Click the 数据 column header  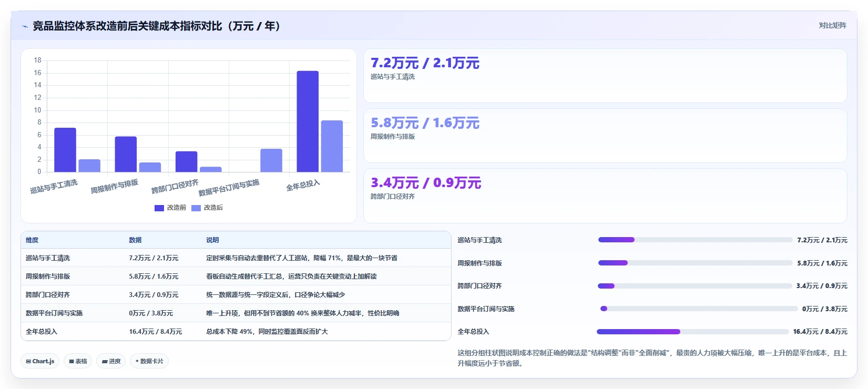tap(135, 240)
